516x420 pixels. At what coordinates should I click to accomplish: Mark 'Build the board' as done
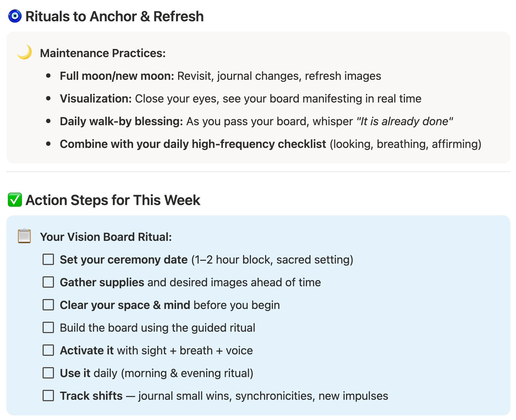point(48,327)
